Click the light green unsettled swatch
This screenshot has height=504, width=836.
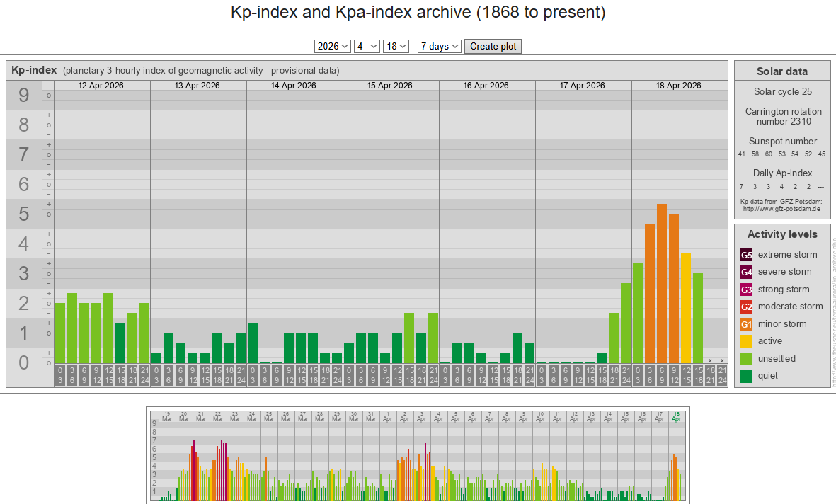tap(746, 359)
